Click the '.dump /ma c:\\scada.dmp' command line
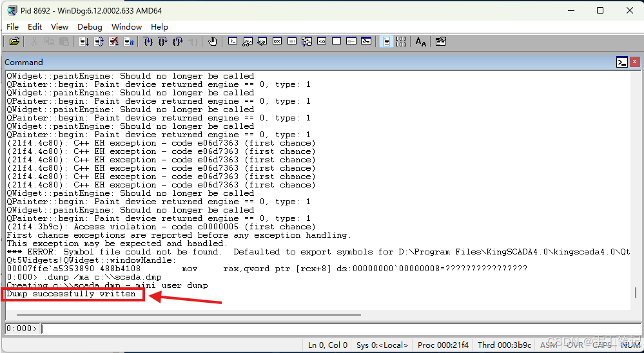 tap(84, 277)
